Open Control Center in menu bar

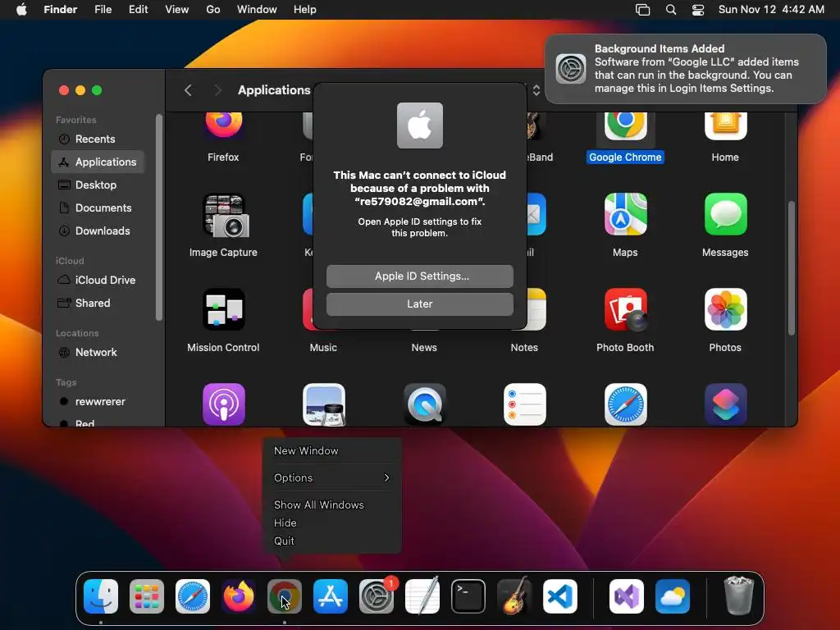point(698,10)
